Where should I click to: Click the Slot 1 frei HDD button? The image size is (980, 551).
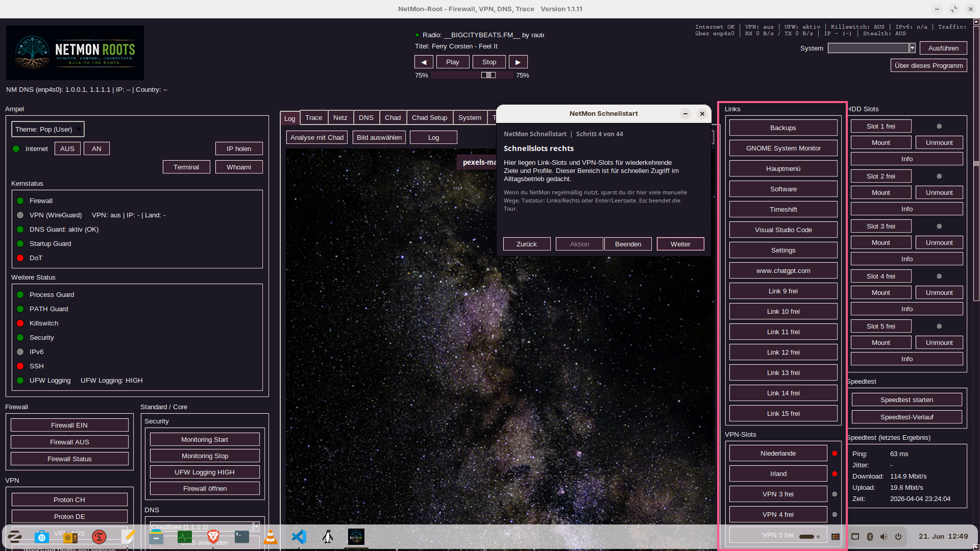(881, 127)
